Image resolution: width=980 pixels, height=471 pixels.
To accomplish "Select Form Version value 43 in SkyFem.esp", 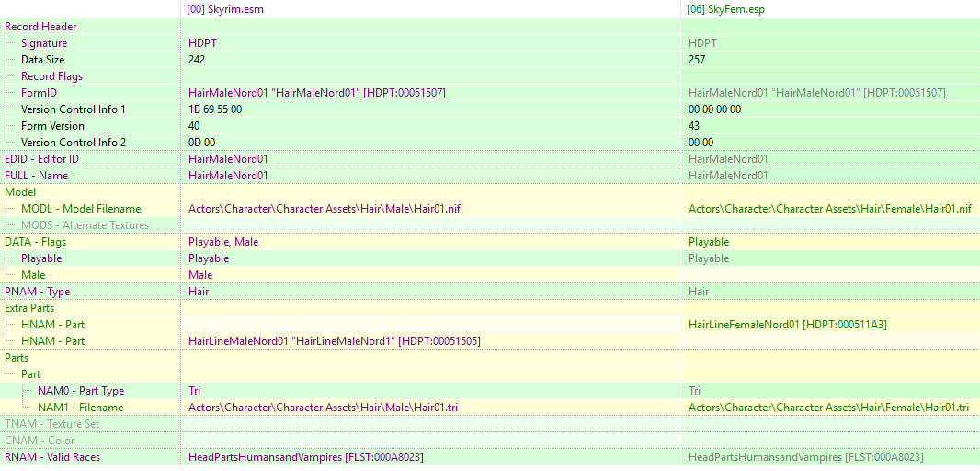I will tap(694, 126).
